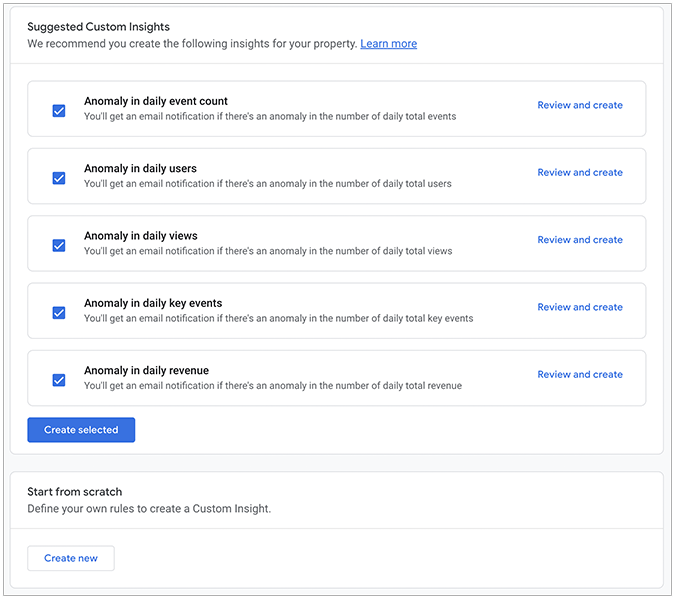675x599 pixels.
Task: Click the Anomaly in daily users card title
Action: 140,168
